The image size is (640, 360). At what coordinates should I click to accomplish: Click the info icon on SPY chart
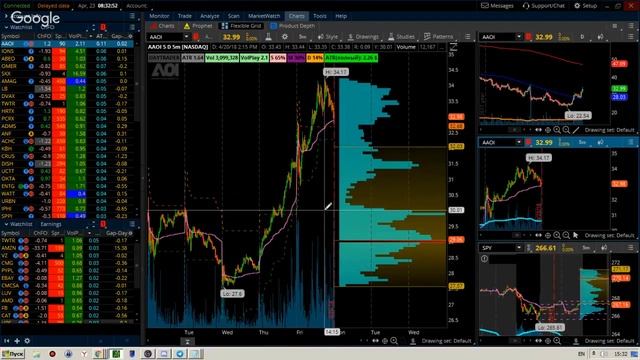tap(484, 258)
